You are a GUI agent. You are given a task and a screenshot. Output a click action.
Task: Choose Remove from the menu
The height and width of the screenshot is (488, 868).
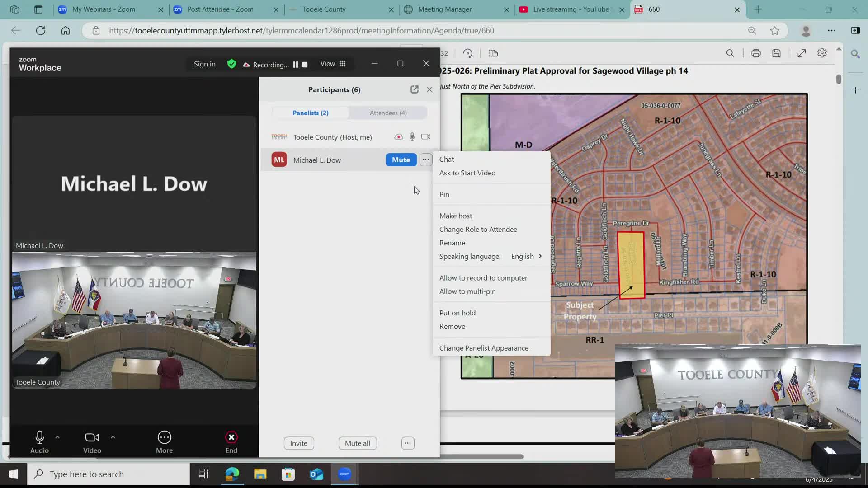491,326
